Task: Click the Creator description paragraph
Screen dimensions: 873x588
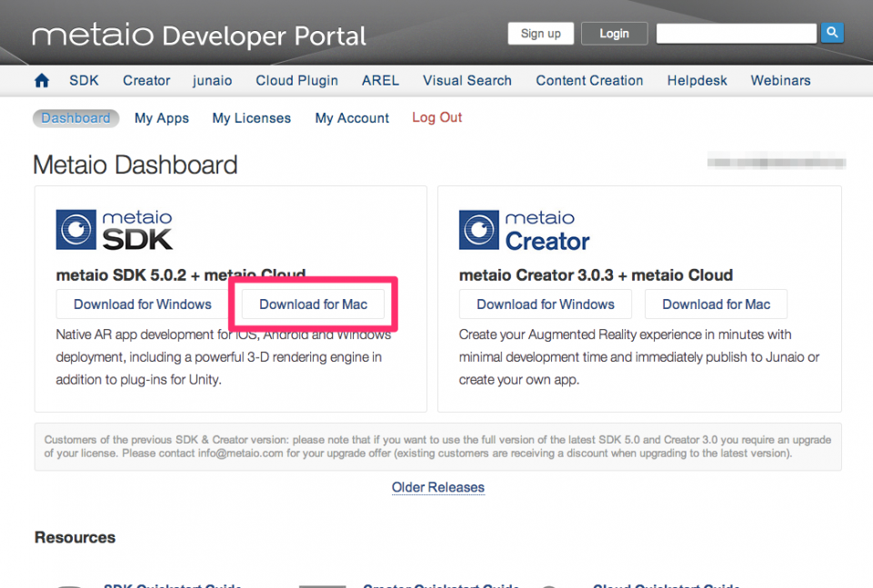Action: pos(639,357)
